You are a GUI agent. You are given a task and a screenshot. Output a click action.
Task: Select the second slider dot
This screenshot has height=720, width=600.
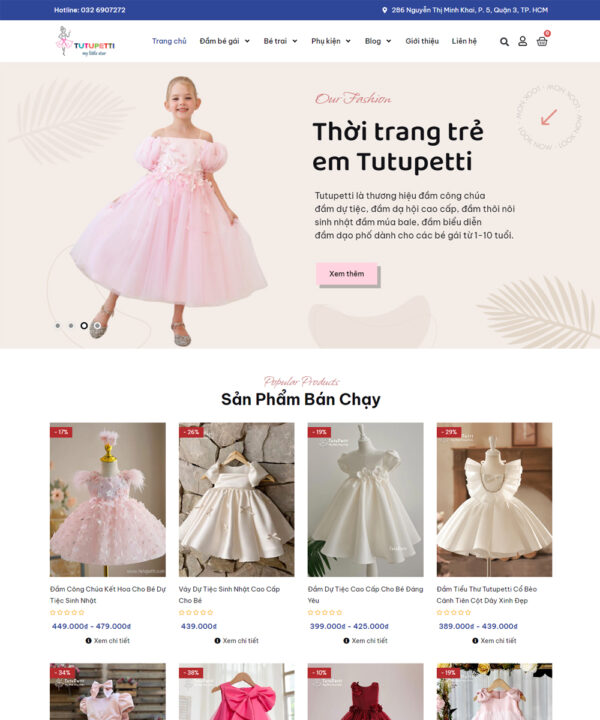coord(71,326)
